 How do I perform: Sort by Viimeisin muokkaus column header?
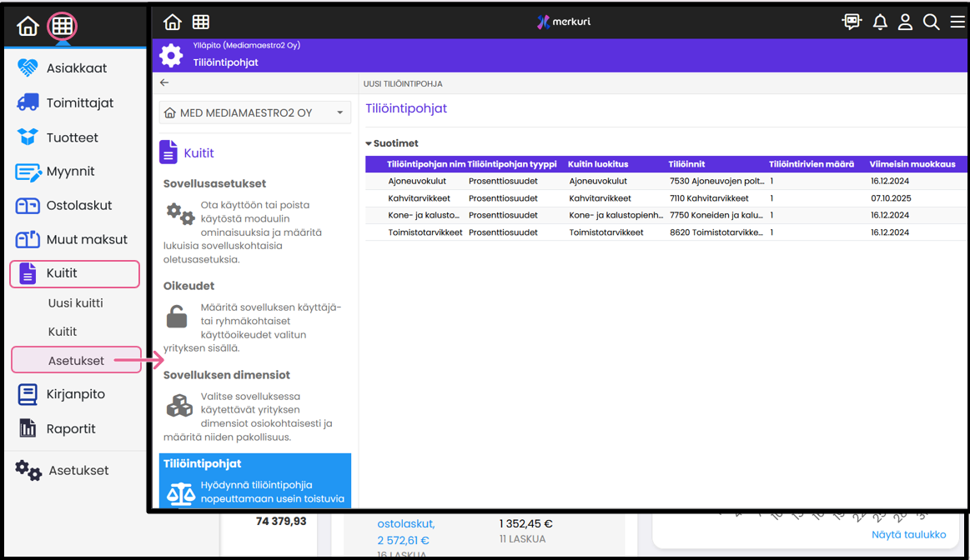tap(912, 164)
